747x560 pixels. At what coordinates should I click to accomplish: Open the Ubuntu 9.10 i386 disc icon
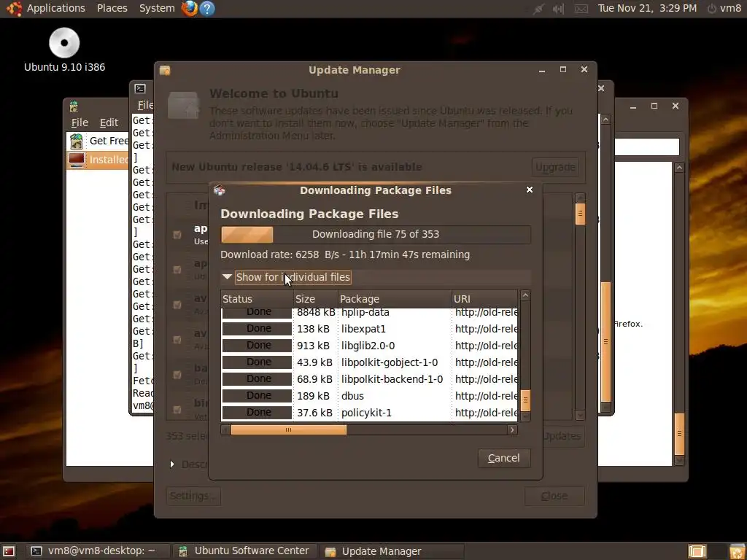(64, 43)
